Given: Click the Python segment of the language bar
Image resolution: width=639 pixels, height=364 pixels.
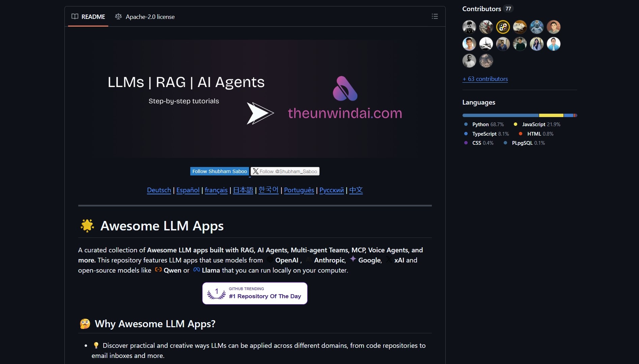Looking at the screenshot, I should coord(501,115).
